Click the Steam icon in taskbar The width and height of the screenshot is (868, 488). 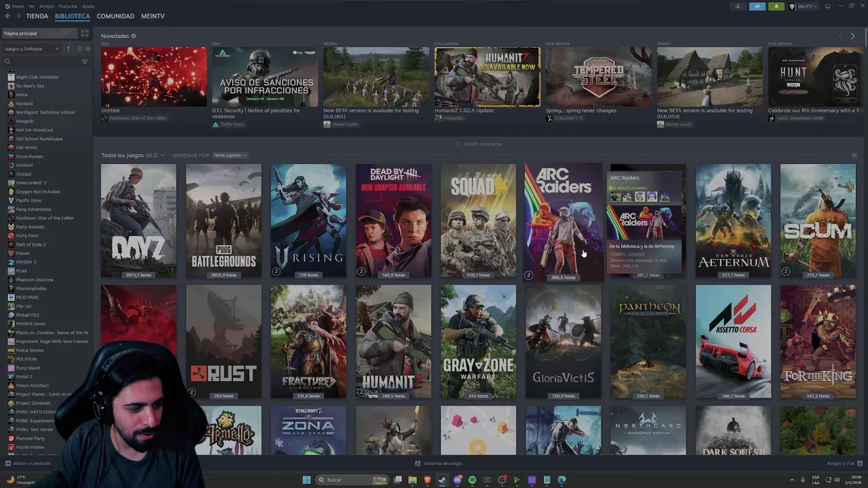point(442,480)
